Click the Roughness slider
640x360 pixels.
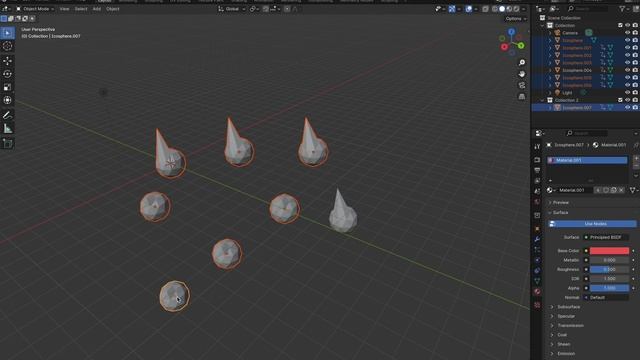pos(609,269)
